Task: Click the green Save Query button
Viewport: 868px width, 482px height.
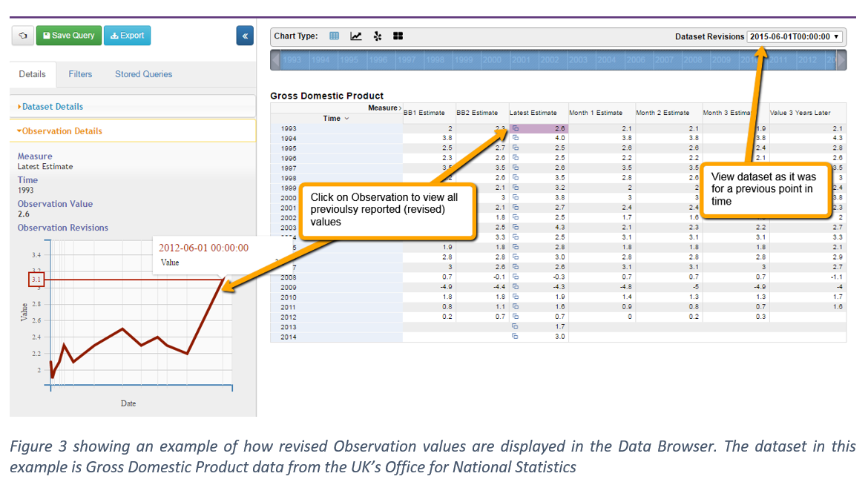Action: 68,36
